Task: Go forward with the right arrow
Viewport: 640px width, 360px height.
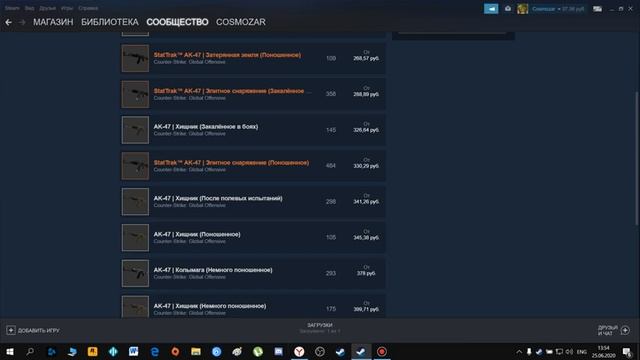Action: click(22, 22)
